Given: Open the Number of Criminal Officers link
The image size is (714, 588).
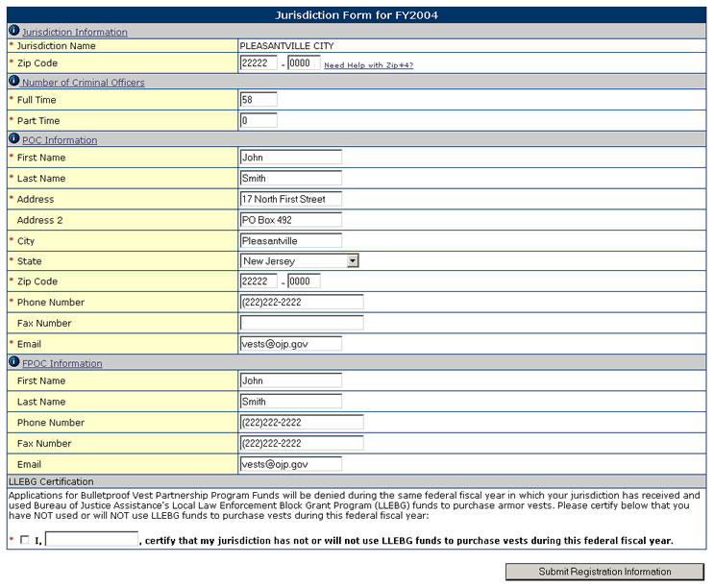Looking at the screenshot, I should click(83, 83).
